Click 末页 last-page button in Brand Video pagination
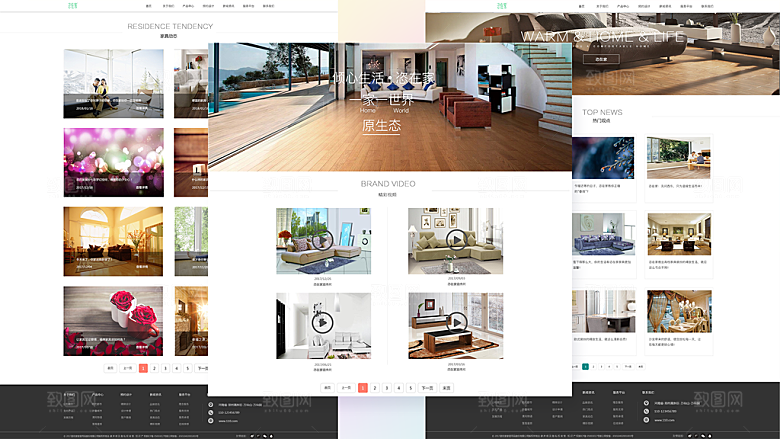This screenshot has height=439, width=780. coord(446,388)
